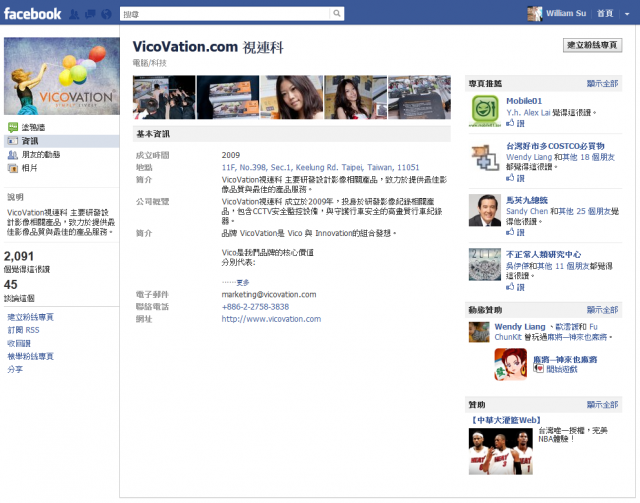Go to 首頁 home link
Image resolution: width=640 pixels, height=503 pixels.
(x=604, y=13)
